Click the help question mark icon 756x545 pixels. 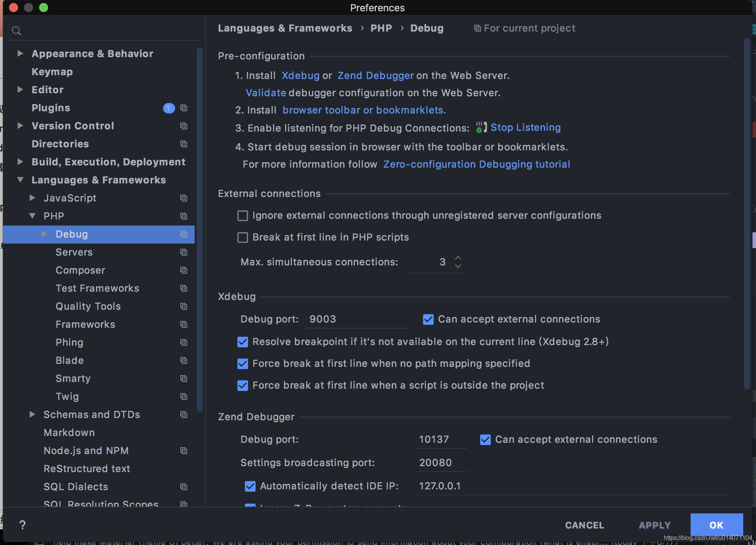coord(23,525)
